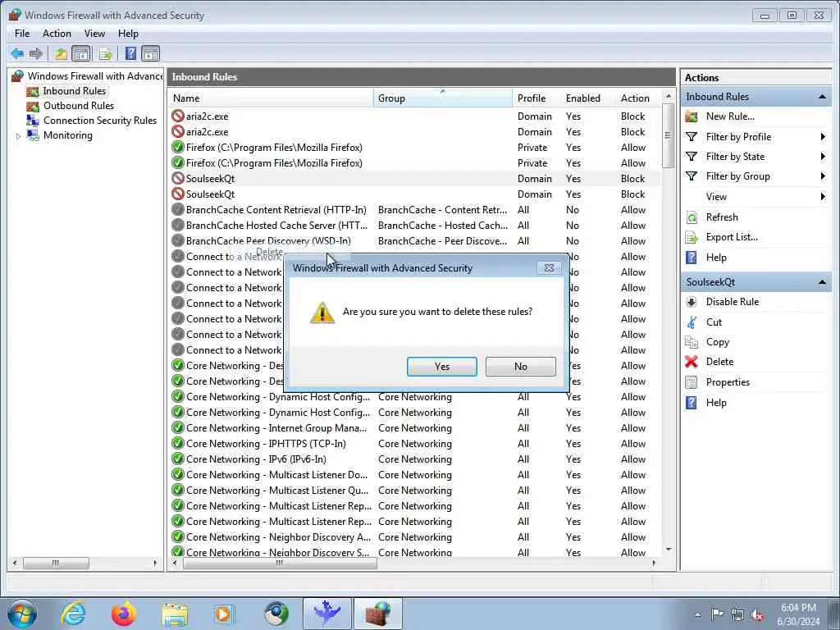Viewport: 840px width, 630px height.
Task: Expand Filter by Profile submenu arrow
Action: click(823, 137)
